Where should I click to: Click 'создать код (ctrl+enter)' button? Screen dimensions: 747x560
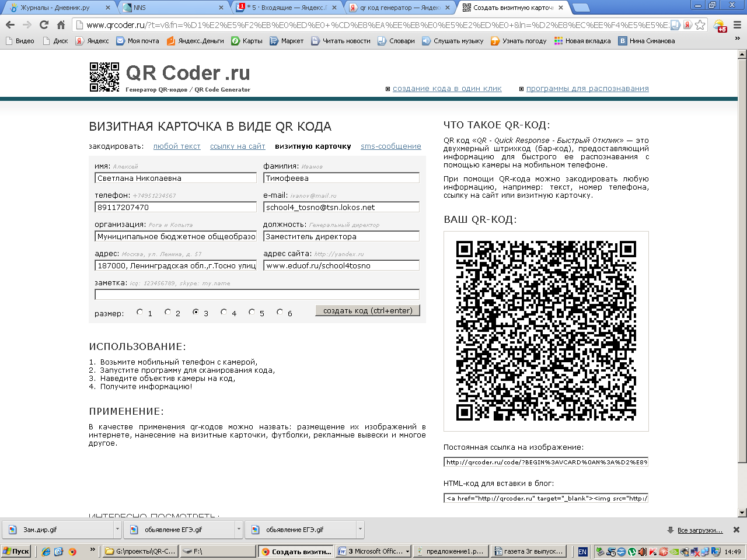pyautogui.click(x=368, y=311)
